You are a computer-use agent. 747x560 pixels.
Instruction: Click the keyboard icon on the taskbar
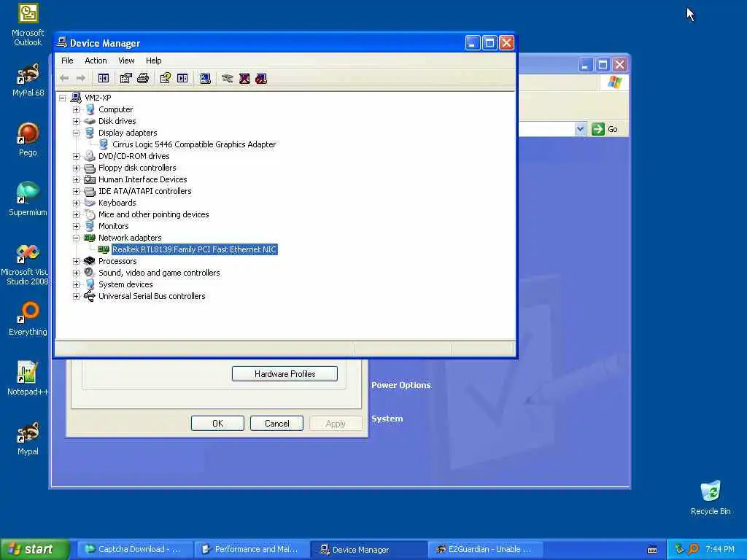pos(653,550)
